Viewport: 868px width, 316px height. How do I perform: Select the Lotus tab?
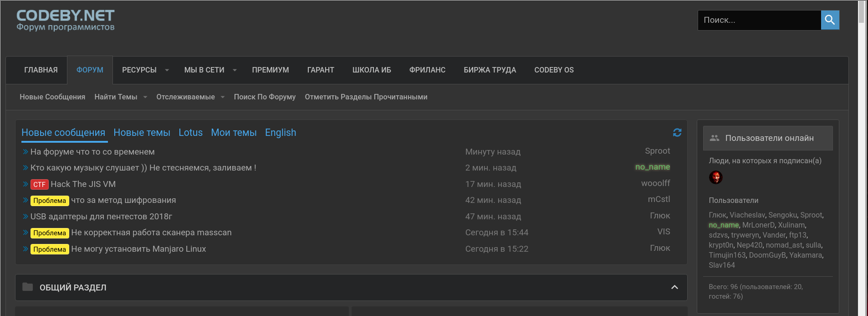[x=190, y=133]
